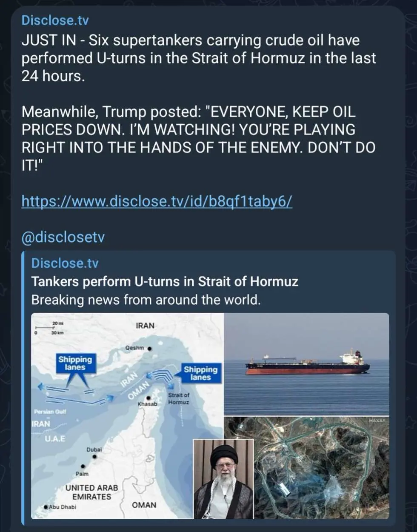Screen dimensions: 417x532
Task: Open 'Tankers perform U-turns in Strait of Hormuz' title
Action: coord(165,281)
